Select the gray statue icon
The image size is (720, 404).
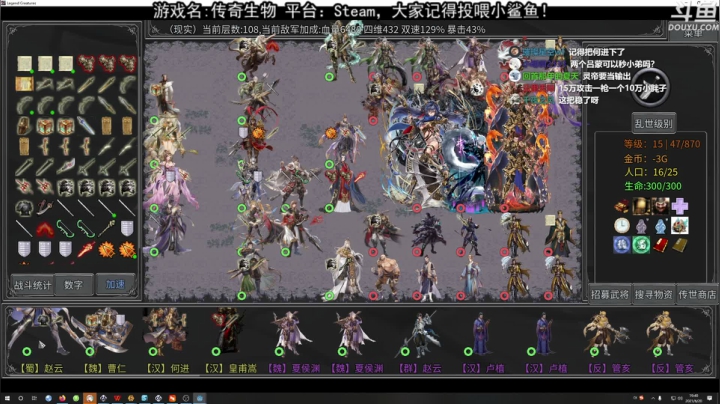[x=641, y=226]
